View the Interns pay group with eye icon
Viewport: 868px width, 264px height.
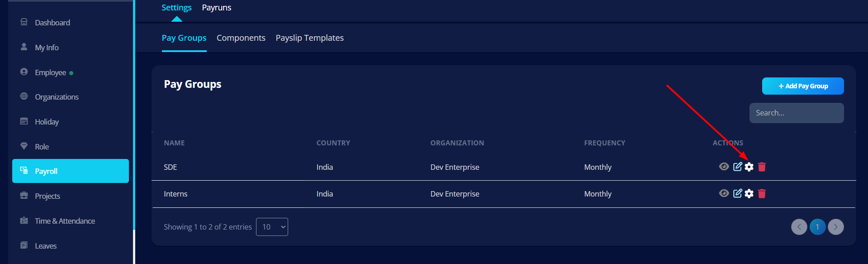724,193
